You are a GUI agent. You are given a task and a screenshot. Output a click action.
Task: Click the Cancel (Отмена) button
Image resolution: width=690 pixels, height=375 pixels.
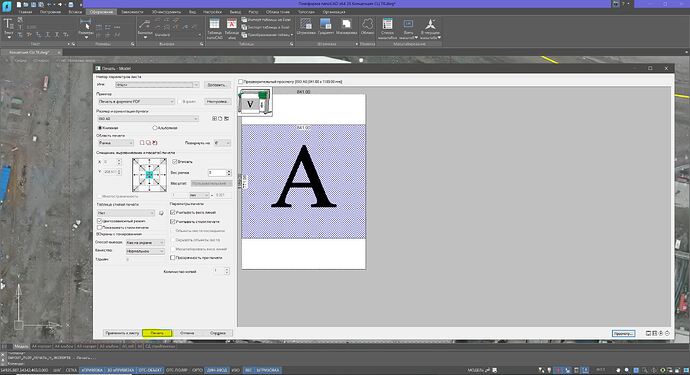(x=187, y=333)
